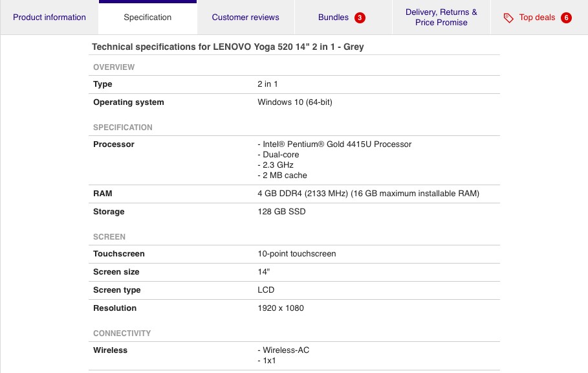Click the 'Wireless-AC' value
This screenshot has height=373, width=588.
pyautogui.click(x=283, y=350)
